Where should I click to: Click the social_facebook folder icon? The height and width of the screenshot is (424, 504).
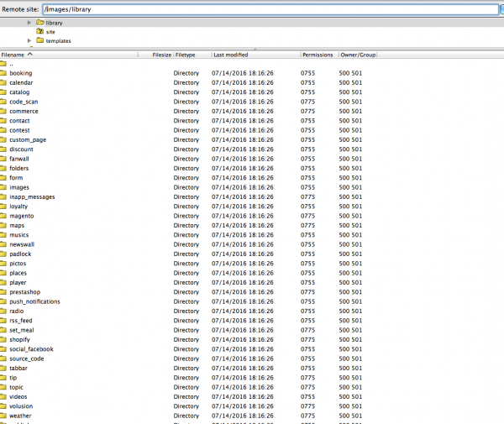coord(3,349)
